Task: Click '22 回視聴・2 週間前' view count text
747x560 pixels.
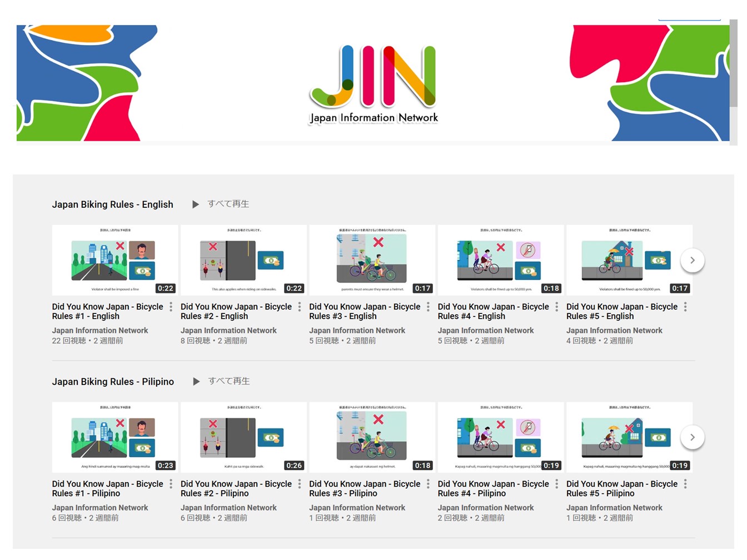Action: (x=88, y=341)
